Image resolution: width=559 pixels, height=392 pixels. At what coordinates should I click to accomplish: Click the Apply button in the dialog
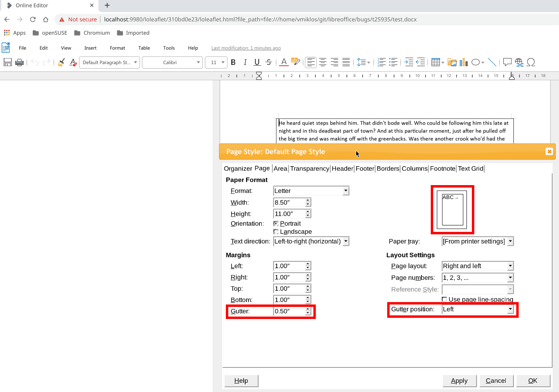coord(459,380)
